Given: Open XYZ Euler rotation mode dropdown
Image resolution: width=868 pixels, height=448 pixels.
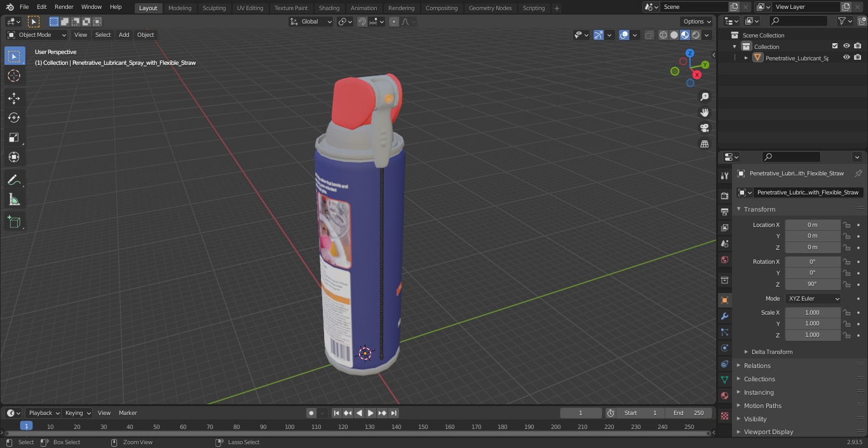Looking at the screenshot, I should pyautogui.click(x=813, y=299).
